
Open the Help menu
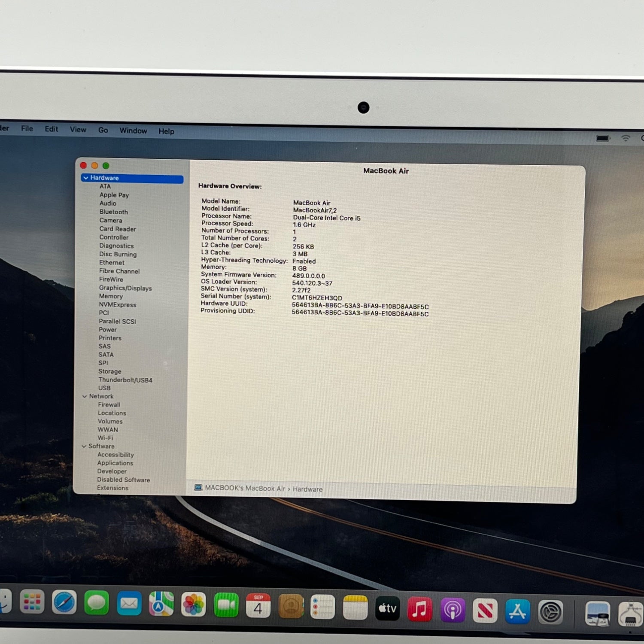[166, 131]
